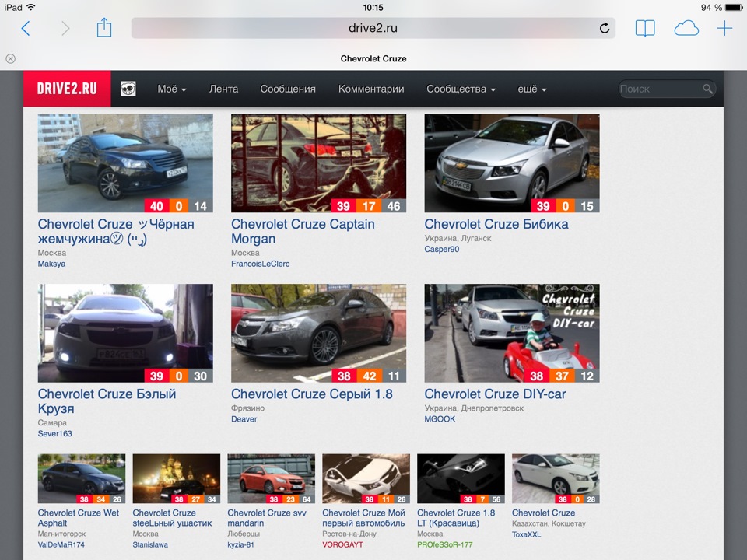The height and width of the screenshot is (560, 747).
Task: Focus the Поиск search field
Action: [667, 89]
